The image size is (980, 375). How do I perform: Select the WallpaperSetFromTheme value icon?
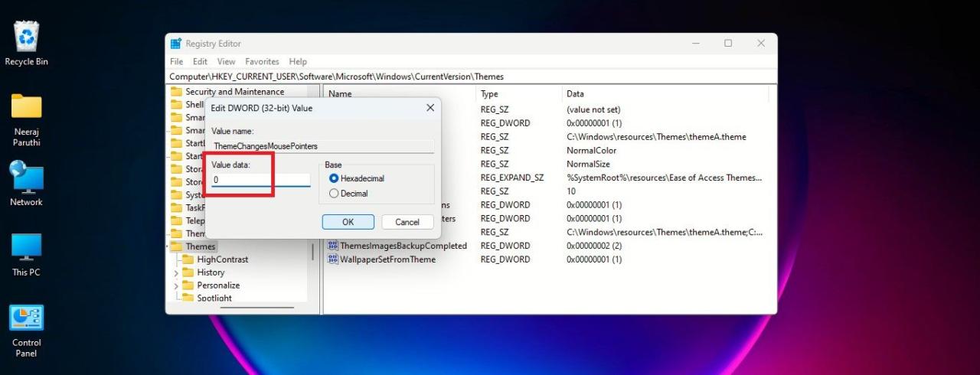pyautogui.click(x=333, y=259)
